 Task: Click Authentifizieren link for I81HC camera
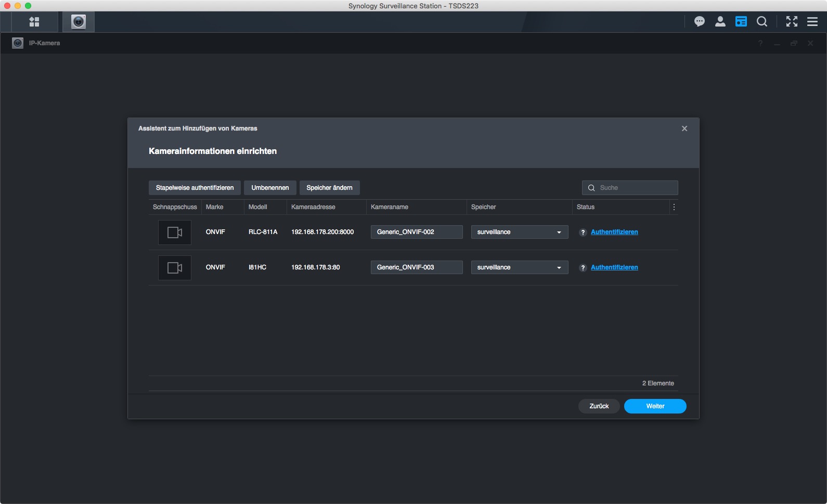pos(614,267)
